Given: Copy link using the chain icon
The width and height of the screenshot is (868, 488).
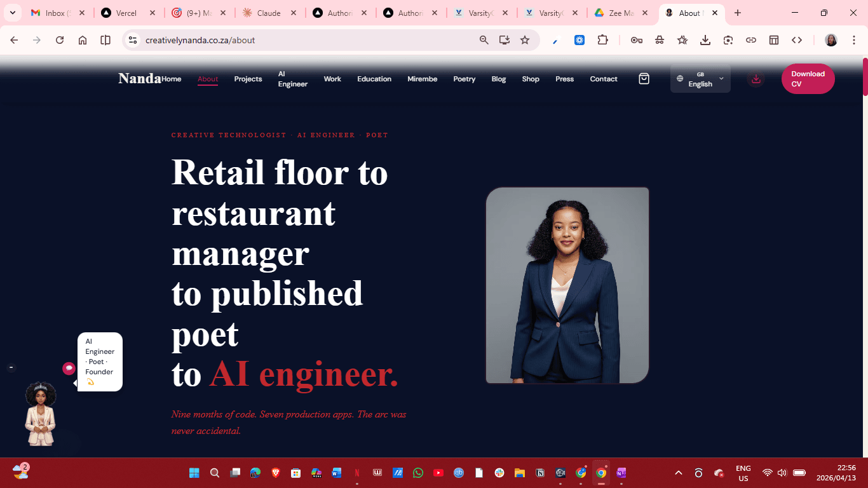Looking at the screenshot, I should (x=751, y=40).
